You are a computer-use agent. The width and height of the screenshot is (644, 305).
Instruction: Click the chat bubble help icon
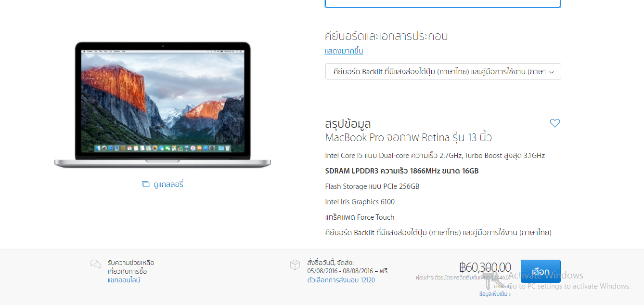pos(95,264)
